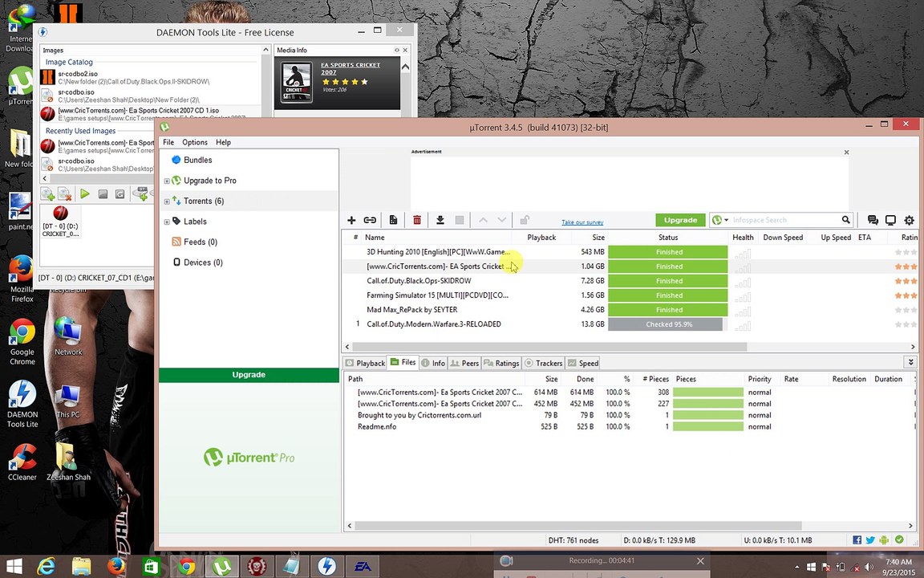Open the search provider dropdown arrow
Screen dimensions: 924x578
tap(726, 220)
